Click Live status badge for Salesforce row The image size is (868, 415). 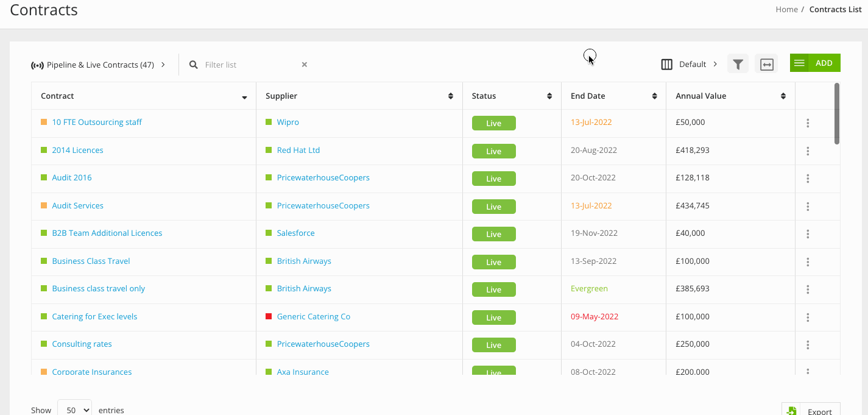point(494,234)
